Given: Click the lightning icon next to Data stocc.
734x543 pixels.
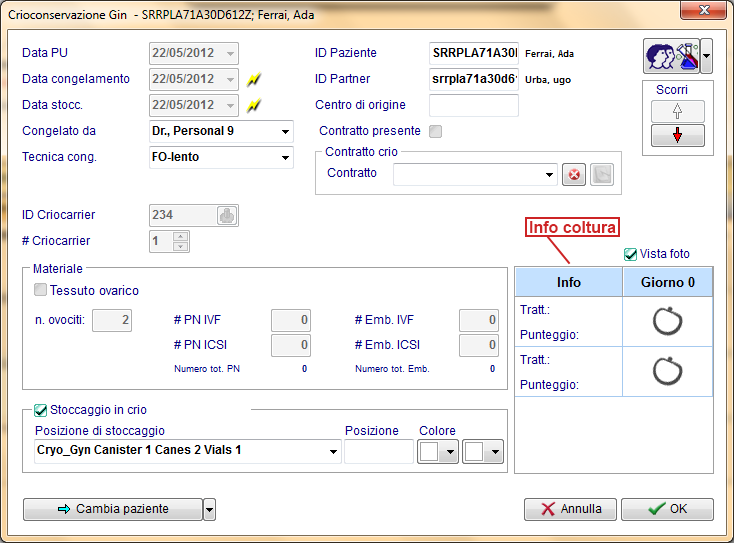Looking at the screenshot, I should point(254,105).
